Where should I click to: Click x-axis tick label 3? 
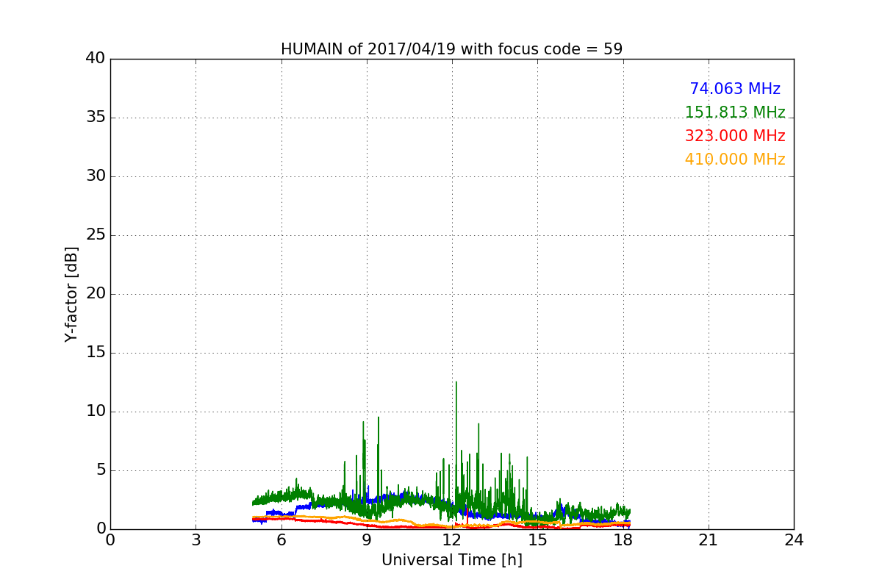(196, 540)
